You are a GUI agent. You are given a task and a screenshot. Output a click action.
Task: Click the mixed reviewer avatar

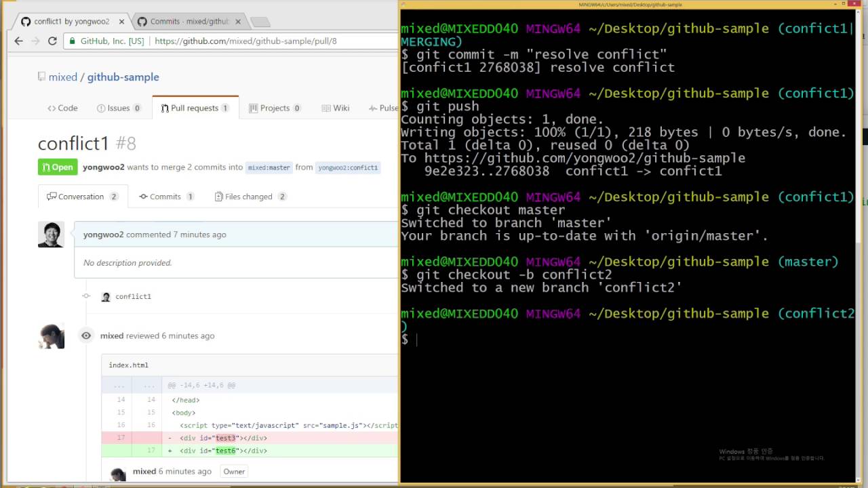pyautogui.click(x=51, y=336)
